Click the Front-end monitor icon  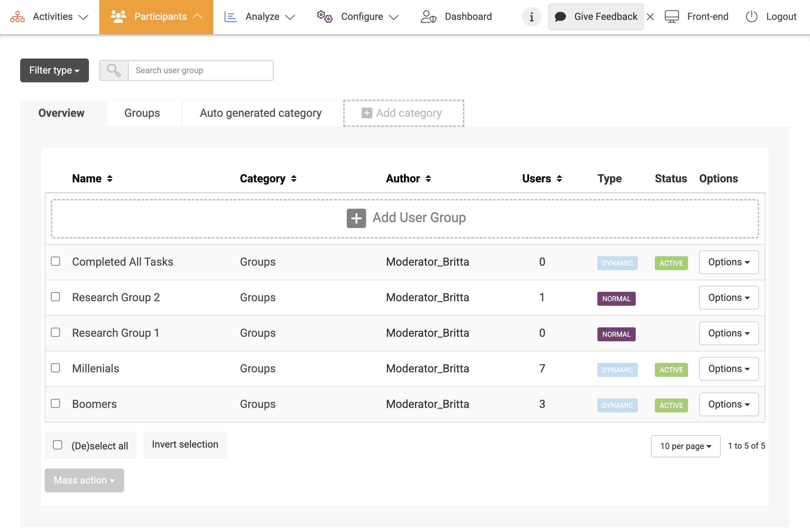click(671, 16)
